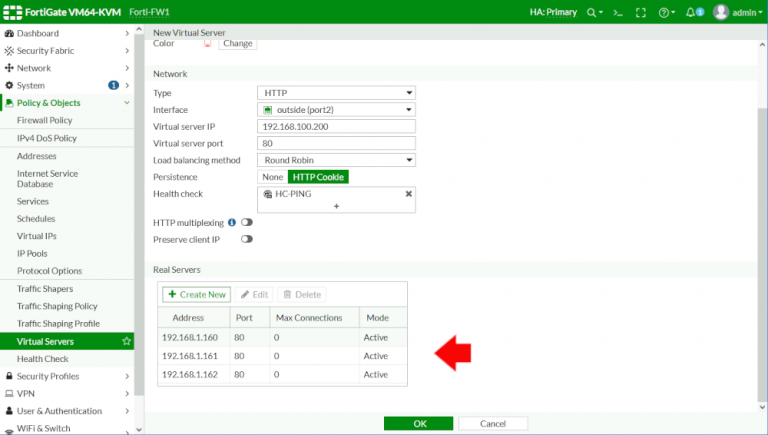The image size is (768, 435).
Task: Expand the Security Profiles chevron
Action: [127, 376]
